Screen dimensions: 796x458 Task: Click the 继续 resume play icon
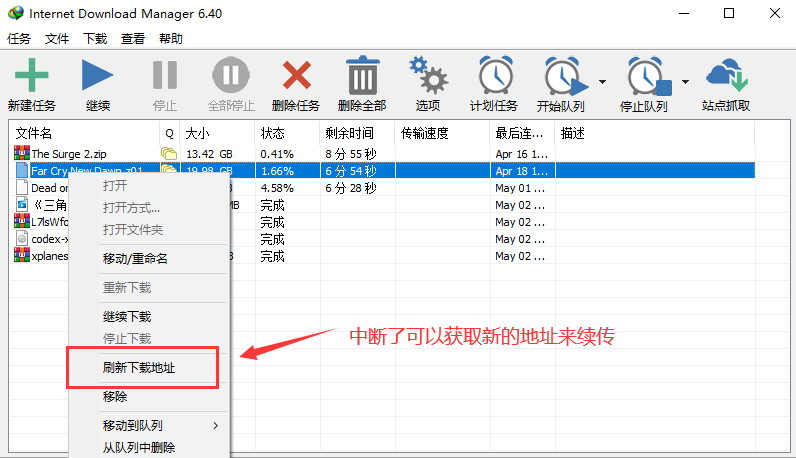(x=97, y=75)
